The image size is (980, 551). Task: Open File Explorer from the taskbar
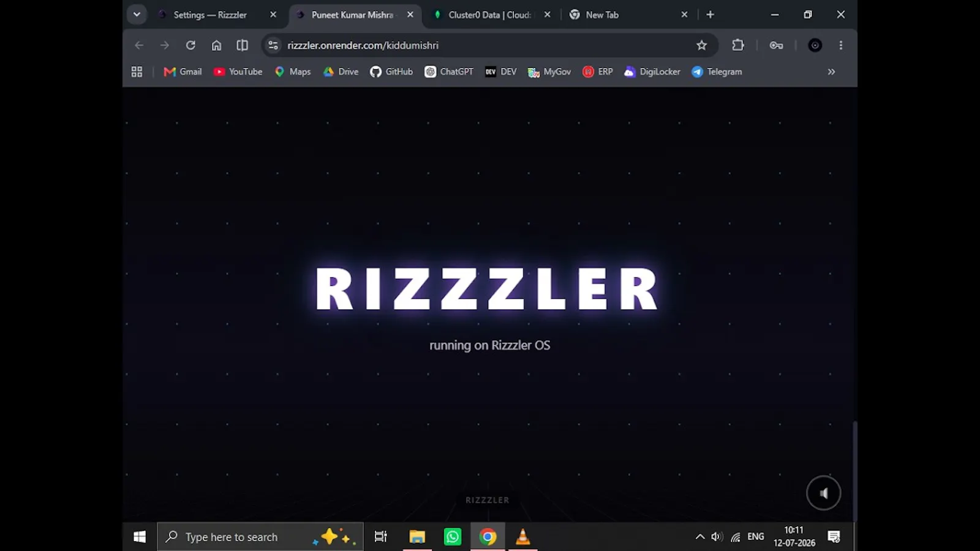pos(417,537)
